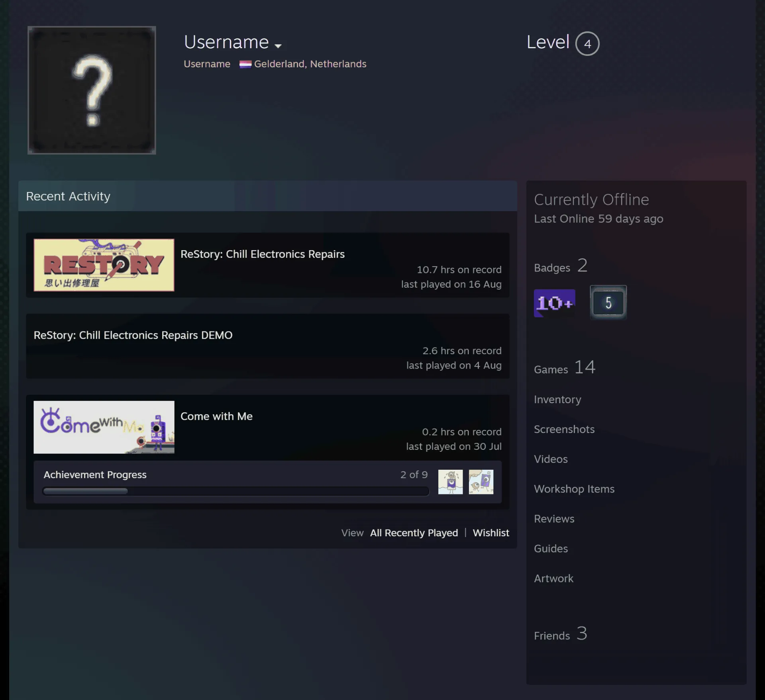Click the last played on 30 Jul text

click(454, 446)
